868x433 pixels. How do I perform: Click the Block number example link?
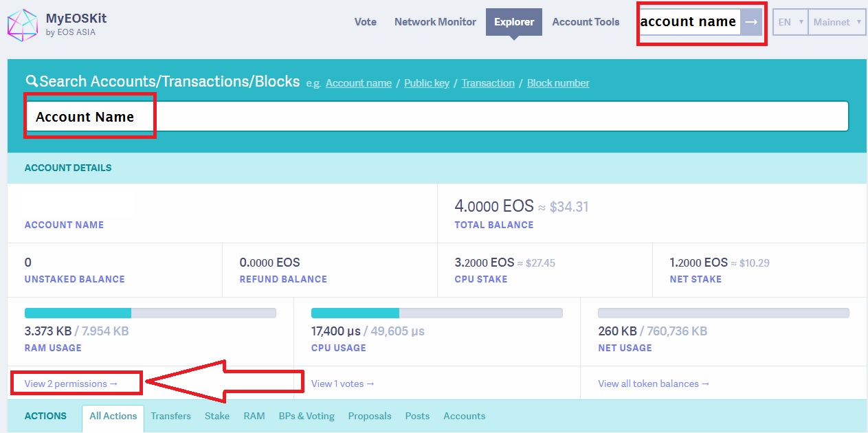tap(558, 83)
